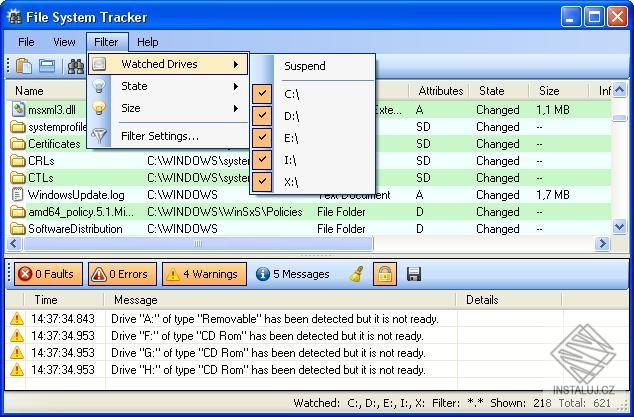
Task: Click the vertical scrollbar down arrow
Action: (619, 226)
